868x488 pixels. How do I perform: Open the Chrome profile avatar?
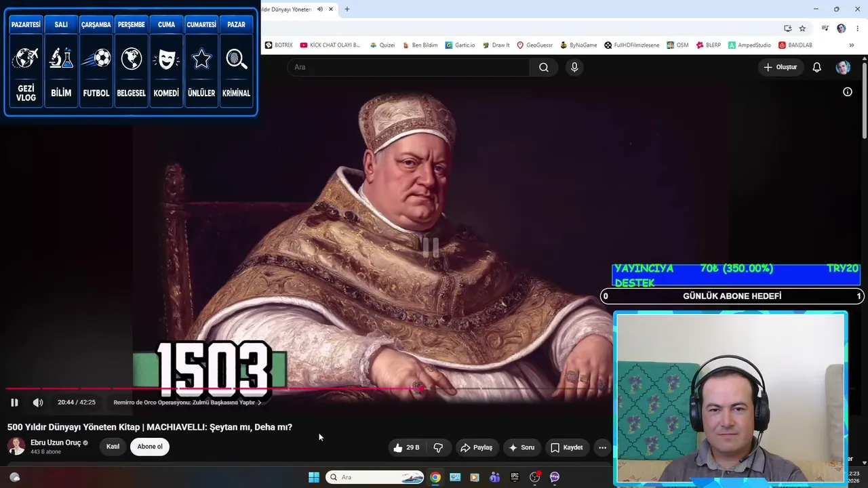[x=842, y=28]
